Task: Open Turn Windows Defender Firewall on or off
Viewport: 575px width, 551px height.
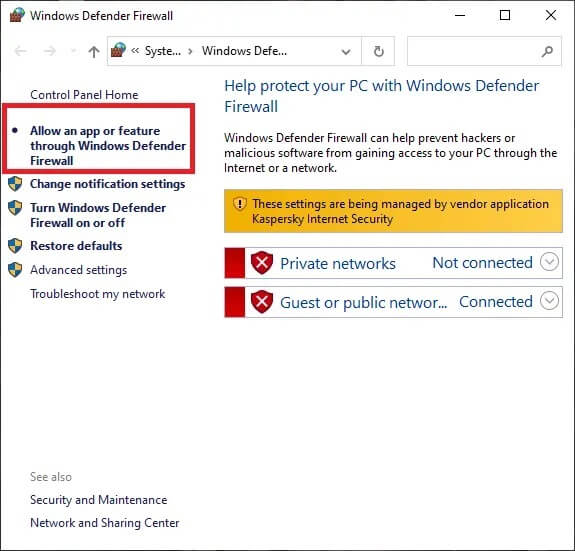Action: (x=98, y=215)
